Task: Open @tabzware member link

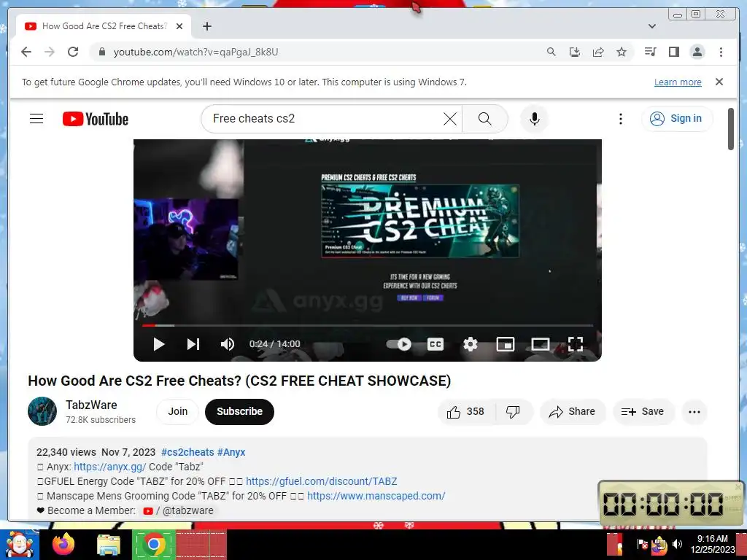Action: coord(178,511)
